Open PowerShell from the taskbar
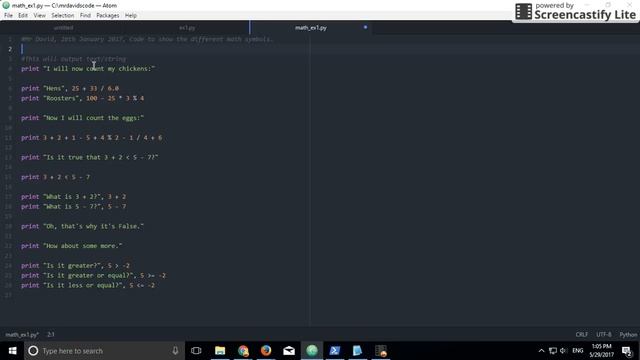 tap(335, 351)
